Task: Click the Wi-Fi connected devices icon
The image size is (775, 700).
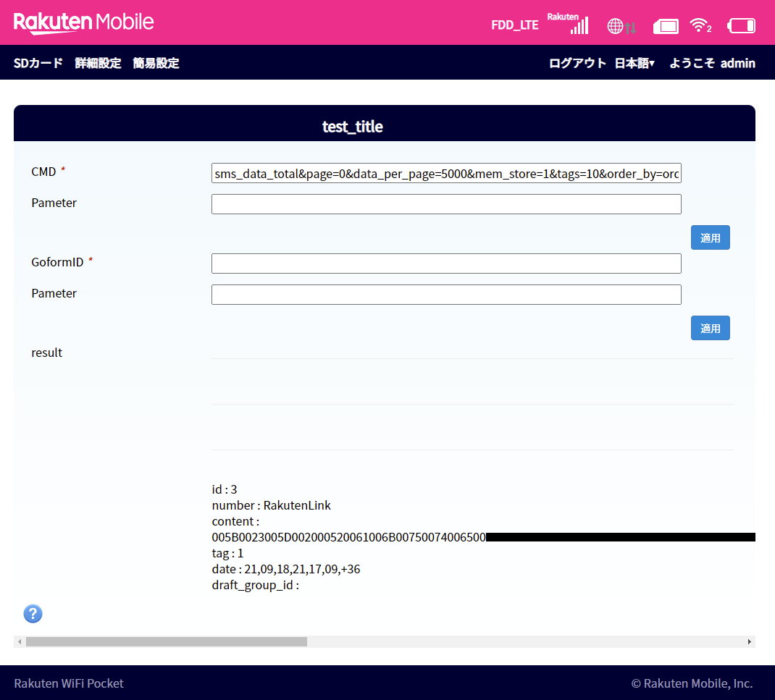Action: [x=700, y=25]
